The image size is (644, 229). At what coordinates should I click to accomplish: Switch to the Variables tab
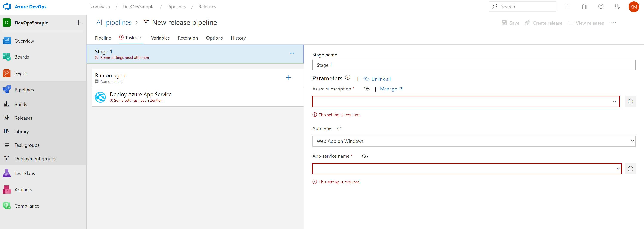coord(160,38)
